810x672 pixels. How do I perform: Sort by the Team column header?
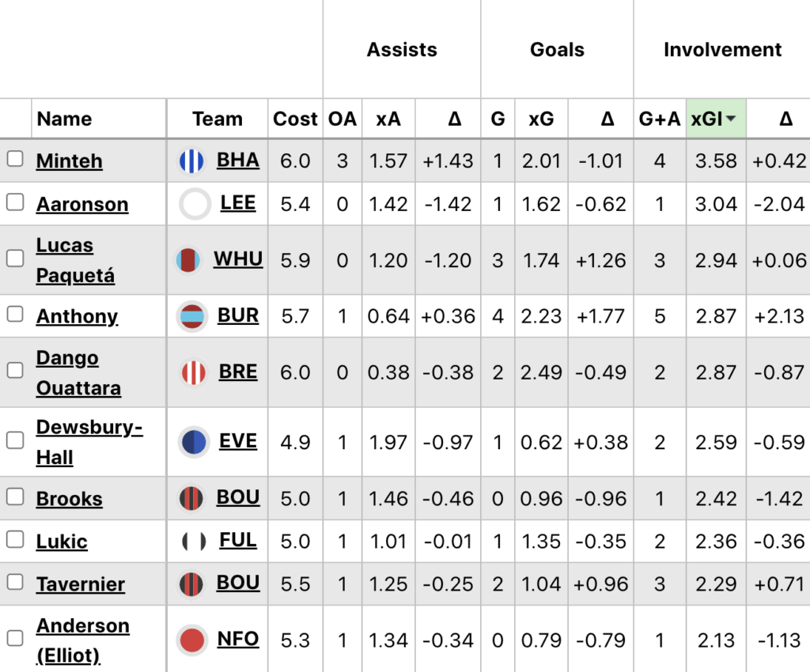click(x=218, y=119)
